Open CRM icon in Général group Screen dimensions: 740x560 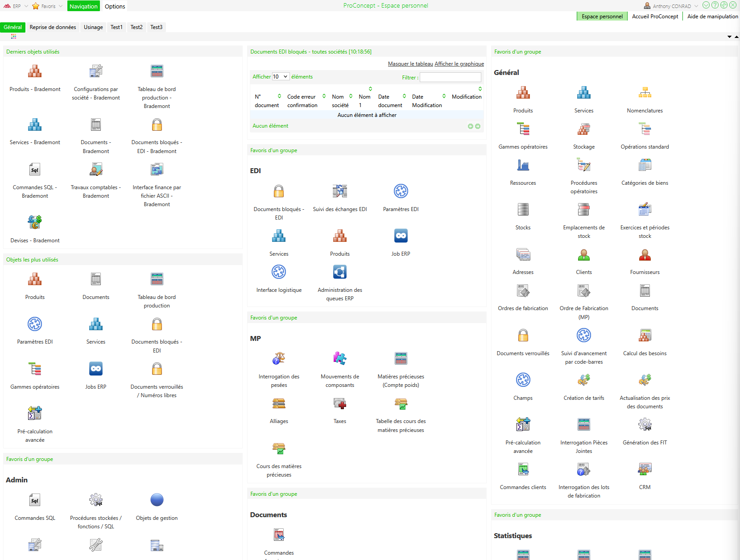click(x=645, y=469)
